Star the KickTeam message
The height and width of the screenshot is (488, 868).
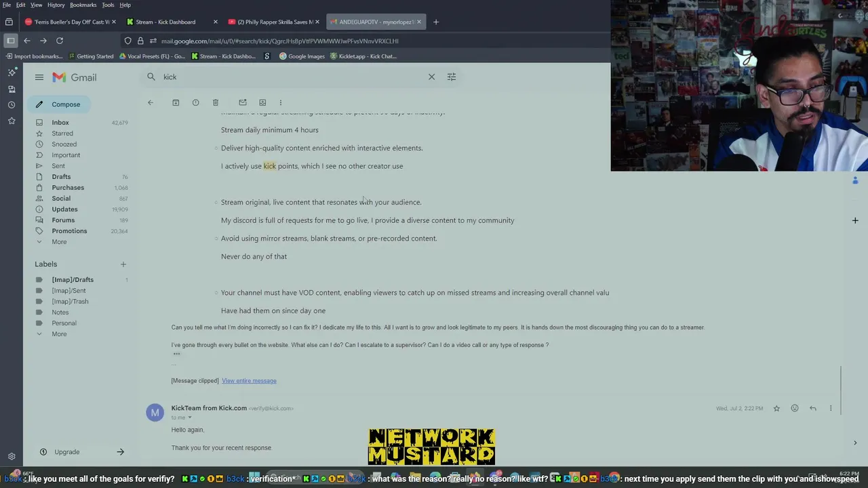point(776,408)
